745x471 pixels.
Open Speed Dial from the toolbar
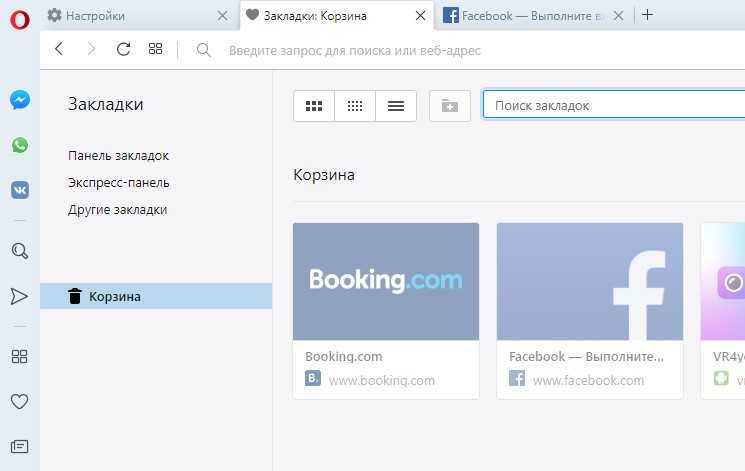[155, 48]
